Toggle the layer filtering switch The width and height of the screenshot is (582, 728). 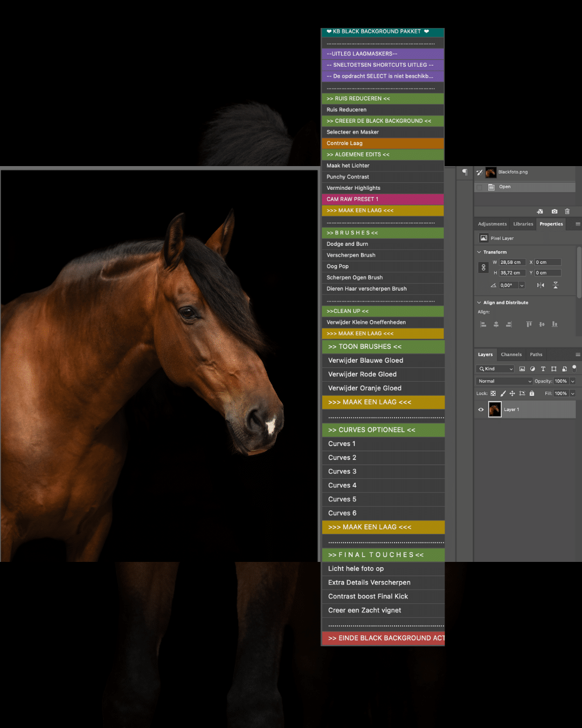coord(574,368)
